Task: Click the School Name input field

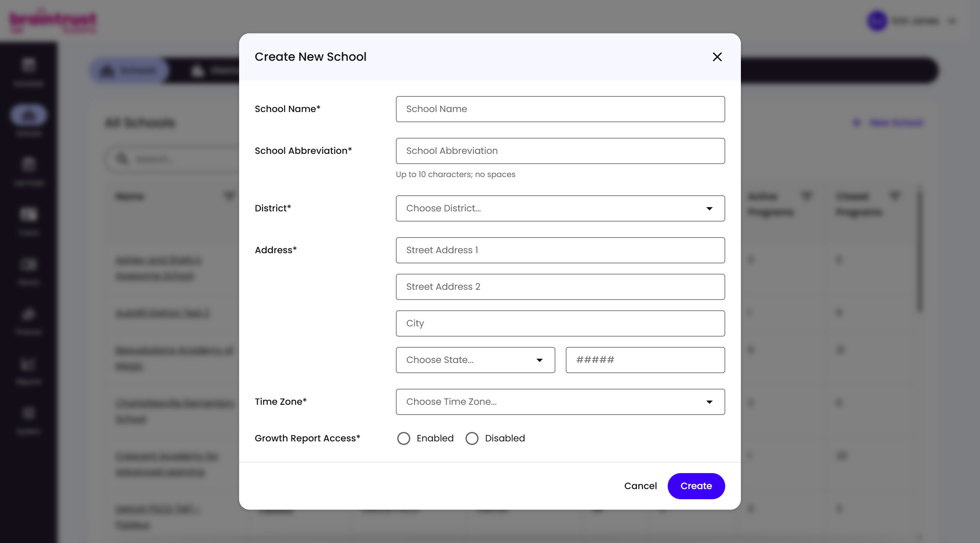Action: 560,109
